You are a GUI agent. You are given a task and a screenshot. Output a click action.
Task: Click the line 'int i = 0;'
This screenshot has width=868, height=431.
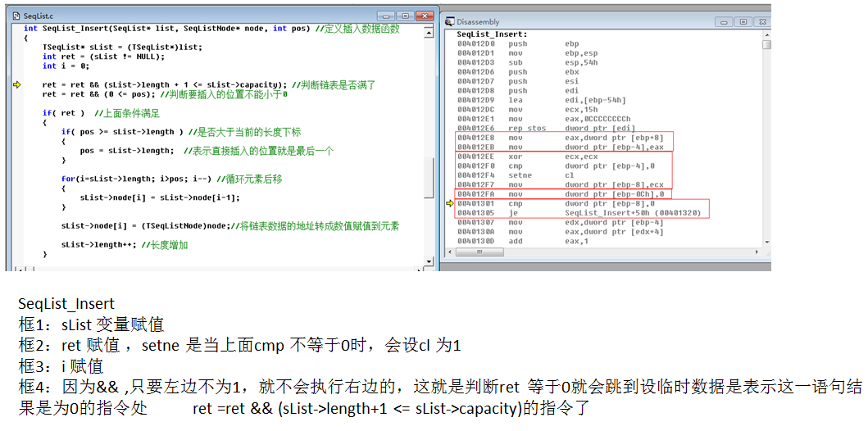pos(66,66)
